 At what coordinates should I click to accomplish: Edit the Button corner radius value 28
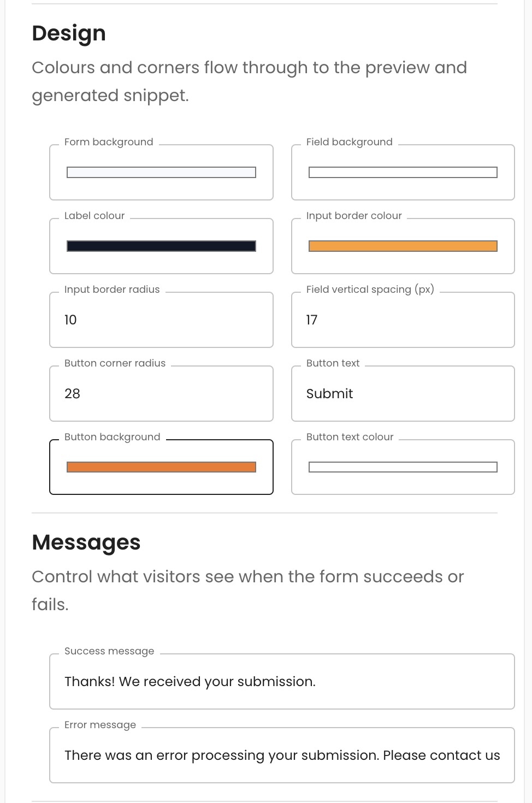[161, 394]
